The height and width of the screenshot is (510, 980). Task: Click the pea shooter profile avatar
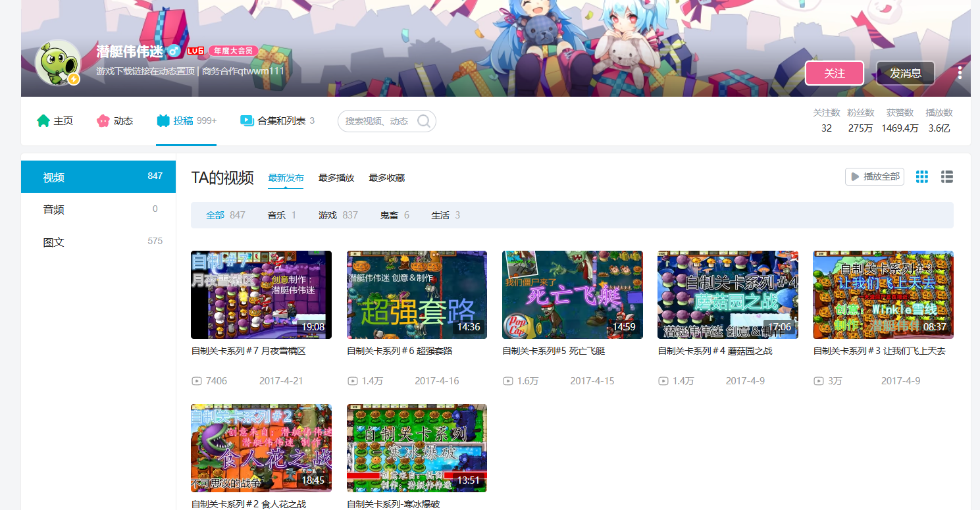pos(57,63)
